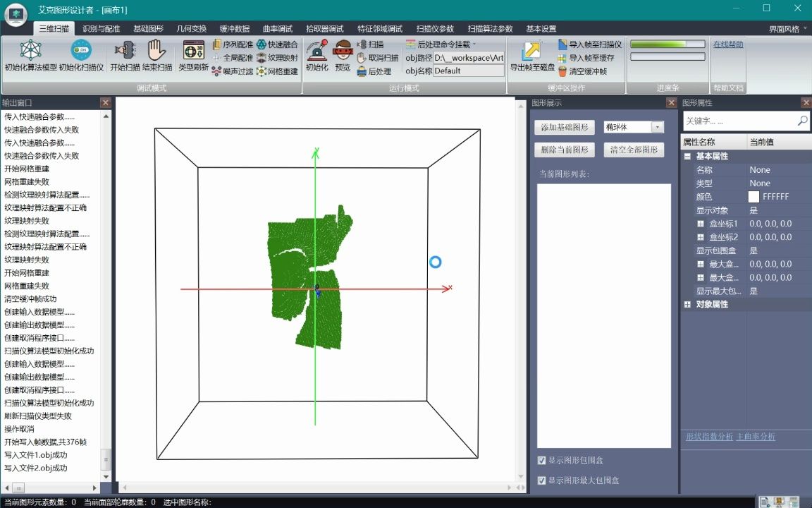The height and width of the screenshot is (508, 812).
Task: Open the 椭球体 shape dropdown
Action: [x=656, y=126]
